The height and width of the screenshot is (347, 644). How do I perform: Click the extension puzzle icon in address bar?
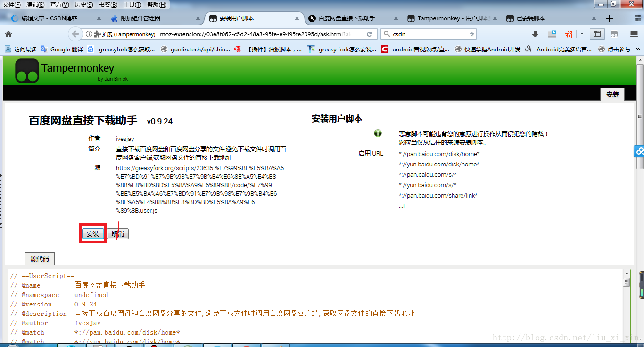tap(97, 34)
